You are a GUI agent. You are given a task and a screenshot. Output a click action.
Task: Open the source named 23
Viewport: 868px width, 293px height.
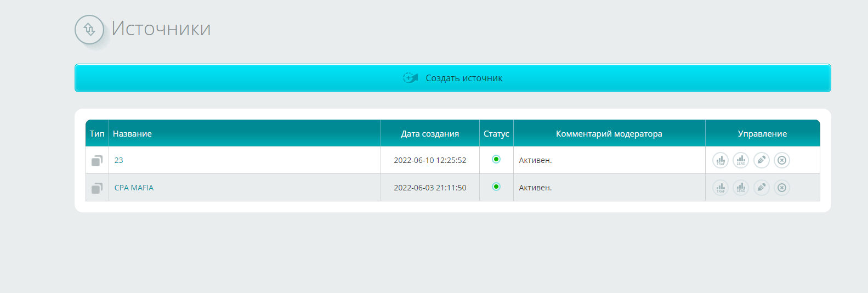pos(118,160)
